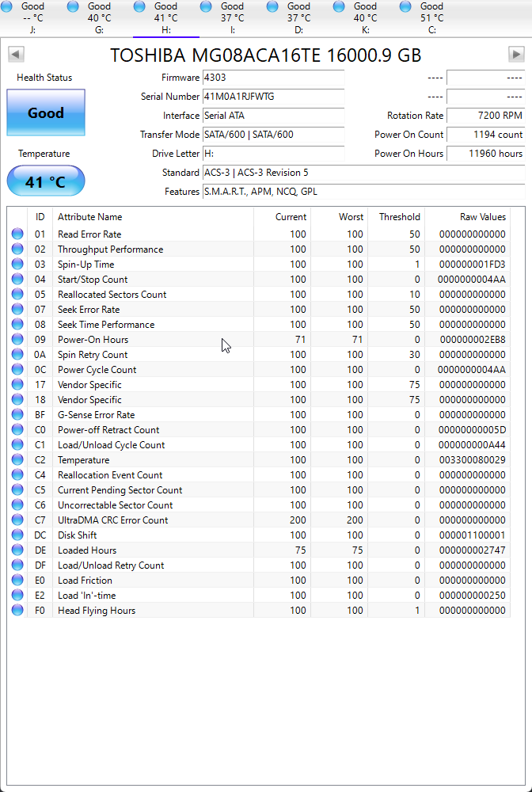Click the status icon for Uncorrectable Sector Count
This screenshot has width=532, height=792.
pyautogui.click(x=17, y=505)
